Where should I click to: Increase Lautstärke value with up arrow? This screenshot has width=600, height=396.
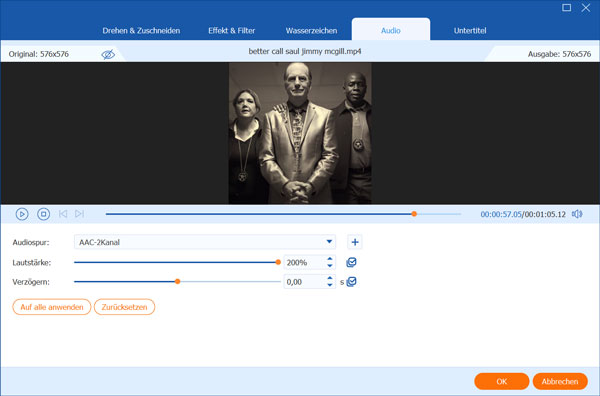pyautogui.click(x=330, y=259)
